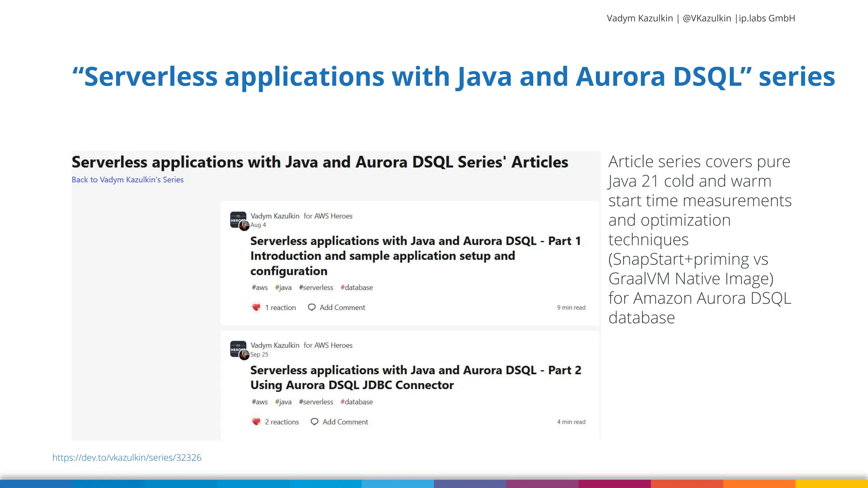Select #serverless tag under Part 2 article
The height and width of the screenshot is (488, 868).
(x=316, y=402)
